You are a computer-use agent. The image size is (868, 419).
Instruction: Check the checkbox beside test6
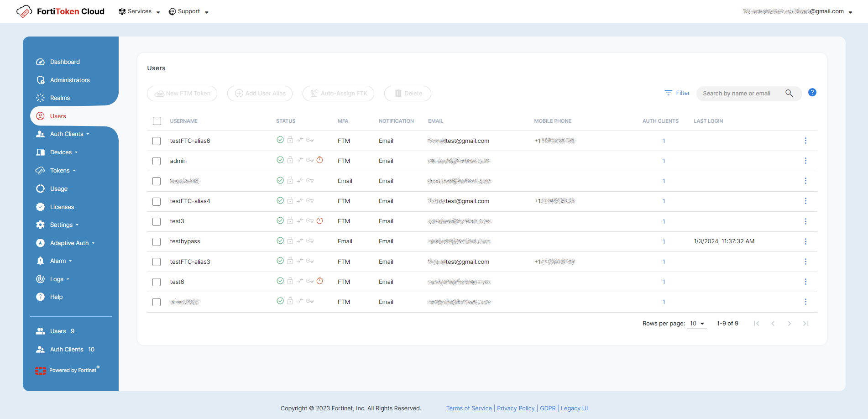[157, 282]
